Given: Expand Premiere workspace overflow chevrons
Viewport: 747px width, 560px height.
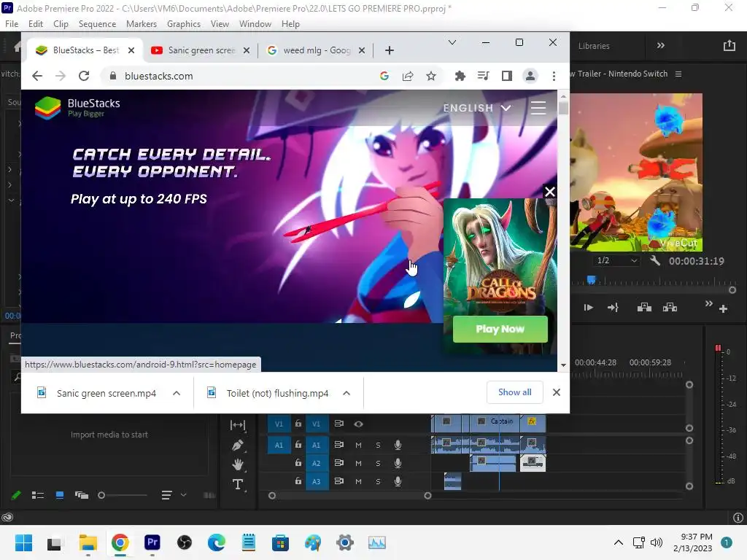Looking at the screenshot, I should coord(661,46).
